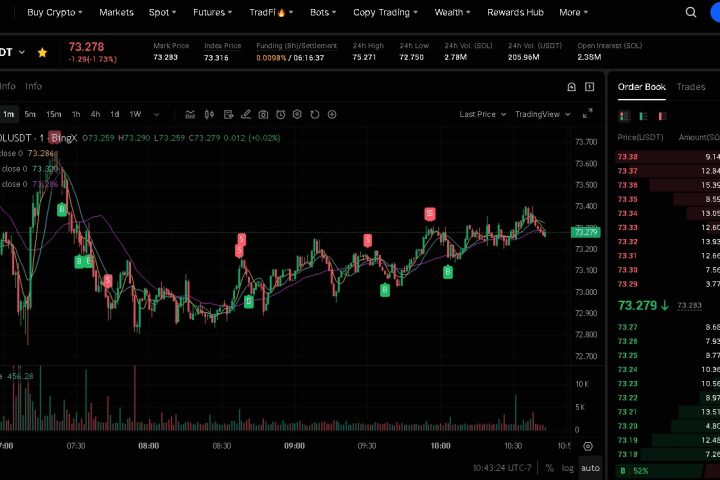Click the S marker above 10:00 peak
The height and width of the screenshot is (480, 720).
(x=430, y=214)
